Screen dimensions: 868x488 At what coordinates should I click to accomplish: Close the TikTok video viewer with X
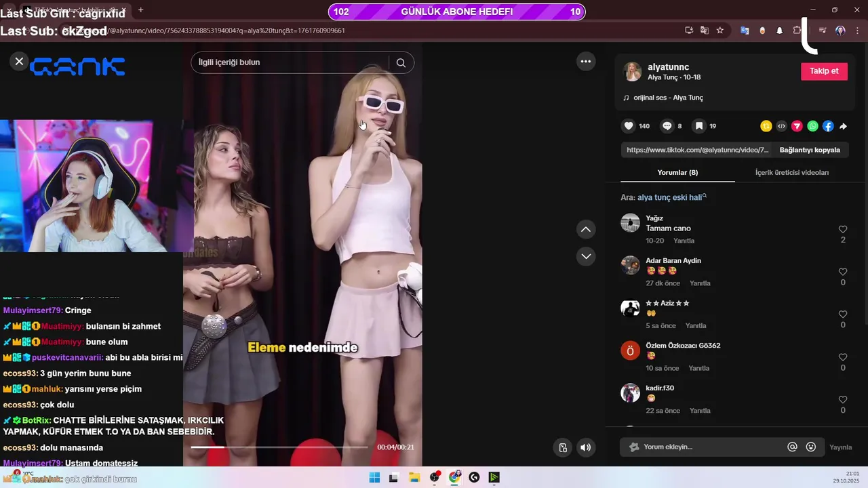pyautogui.click(x=19, y=62)
